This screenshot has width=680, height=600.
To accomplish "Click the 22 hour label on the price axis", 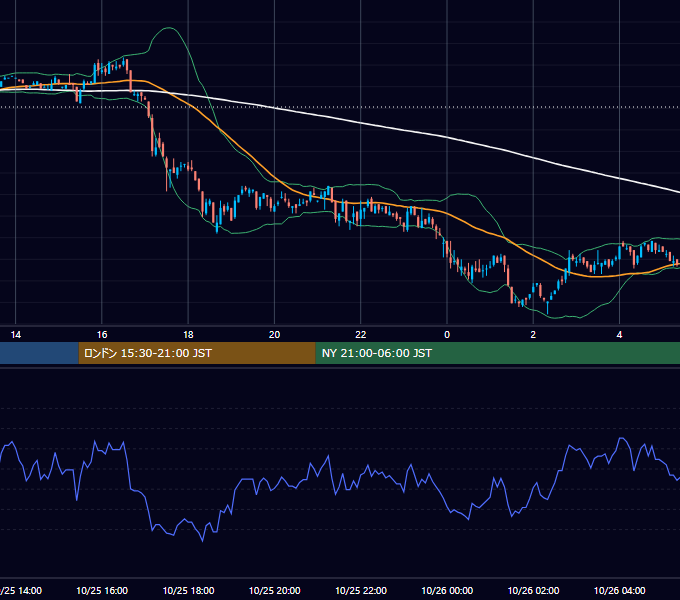I will (361, 335).
